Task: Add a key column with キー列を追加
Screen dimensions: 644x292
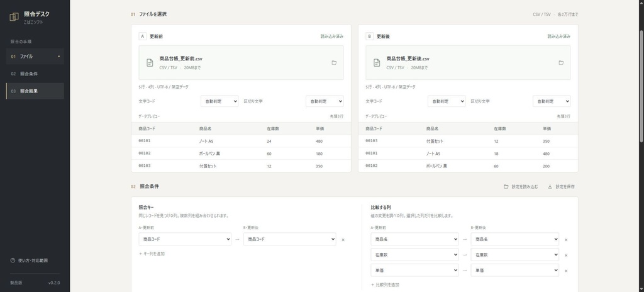Action: pyautogui.click(x=152, y=254)
